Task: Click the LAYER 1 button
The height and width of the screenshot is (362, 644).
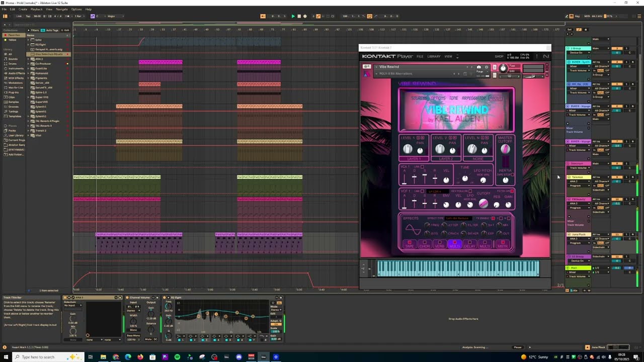Action: pyautogui.click(x=414, y=158)
